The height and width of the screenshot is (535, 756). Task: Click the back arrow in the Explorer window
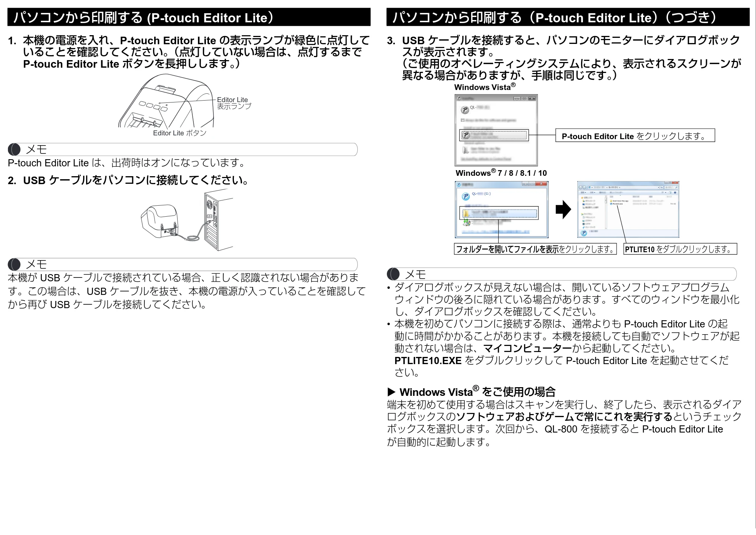tap(580, 187)
